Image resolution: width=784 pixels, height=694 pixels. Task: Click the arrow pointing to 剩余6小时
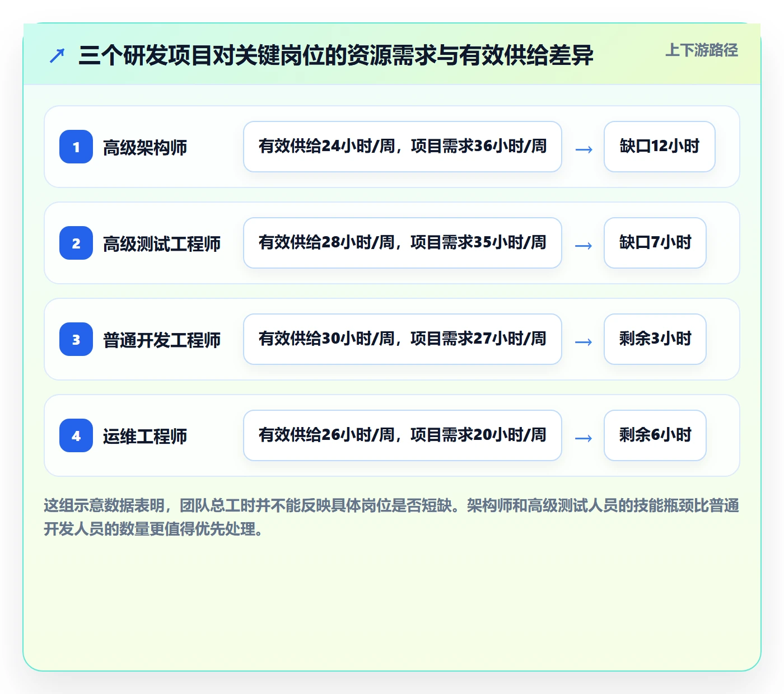tap(584, 438)
